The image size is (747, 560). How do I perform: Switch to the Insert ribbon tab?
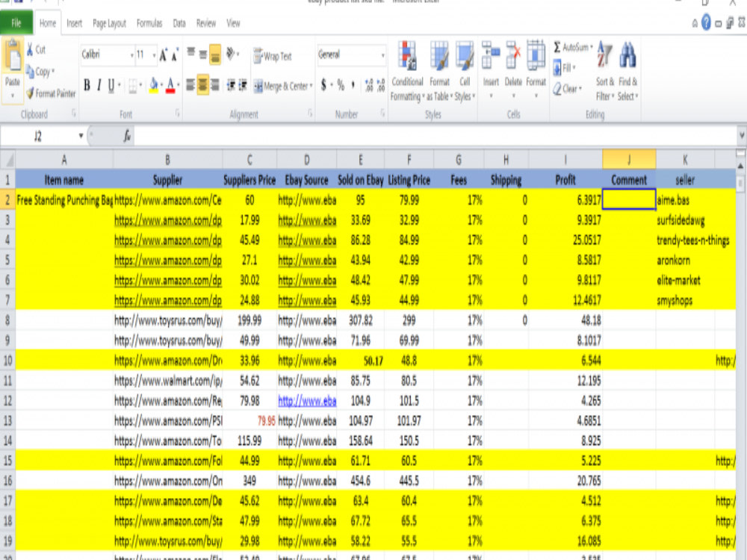click(74, 23)
